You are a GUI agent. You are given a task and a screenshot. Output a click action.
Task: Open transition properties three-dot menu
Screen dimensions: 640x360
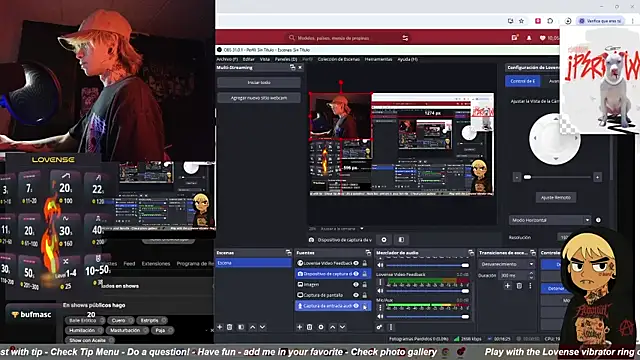(x=530, y=286)
